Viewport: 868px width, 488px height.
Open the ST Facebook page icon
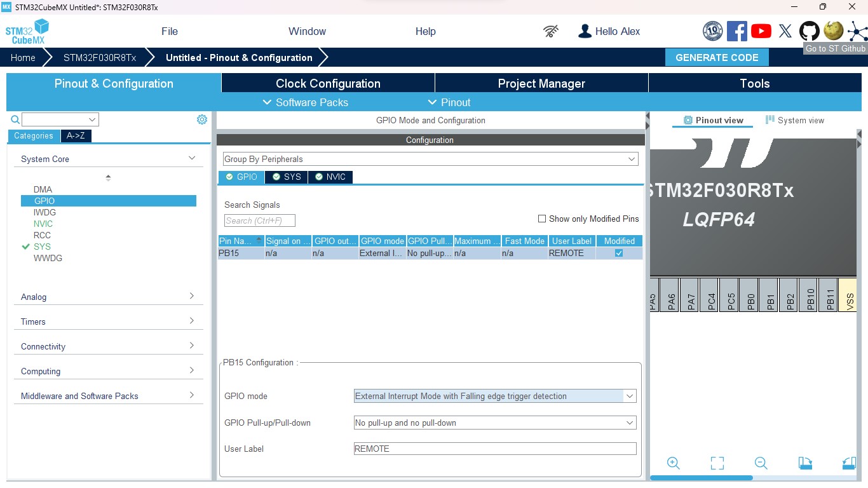pos(736,31)
